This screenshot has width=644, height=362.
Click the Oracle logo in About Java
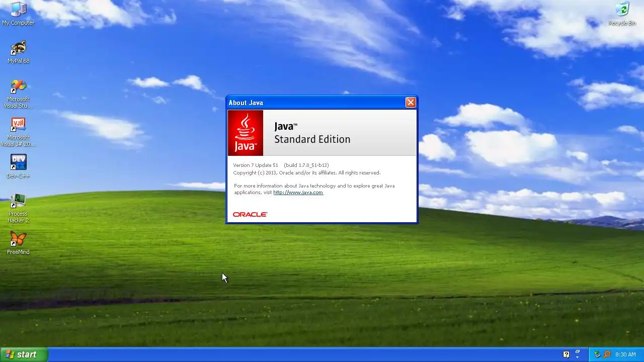250,214
